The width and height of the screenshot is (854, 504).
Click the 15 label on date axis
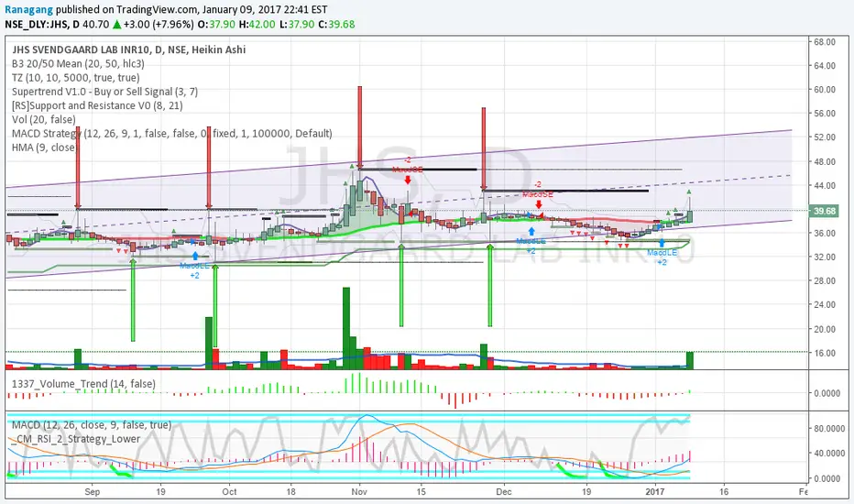tap(421, 492)
